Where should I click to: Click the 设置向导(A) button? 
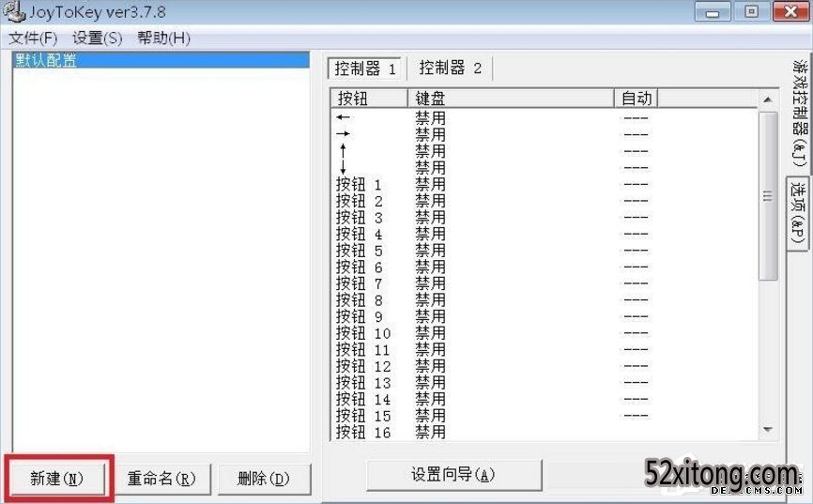point(453,475)
